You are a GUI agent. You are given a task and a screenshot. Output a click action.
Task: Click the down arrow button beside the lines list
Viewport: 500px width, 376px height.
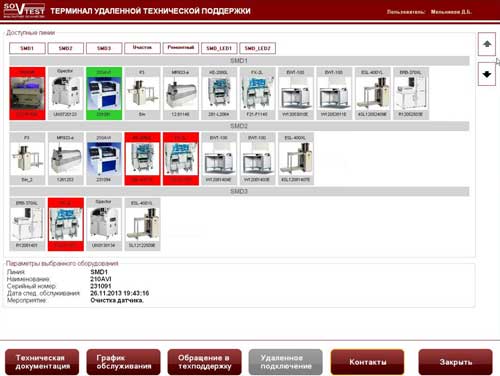(487, 74)
